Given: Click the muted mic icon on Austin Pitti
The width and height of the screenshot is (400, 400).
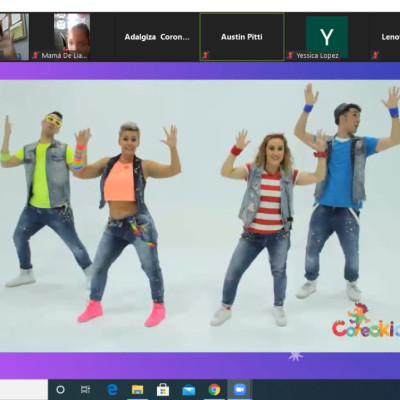Looking at the screenshot, I should (205, 55).
